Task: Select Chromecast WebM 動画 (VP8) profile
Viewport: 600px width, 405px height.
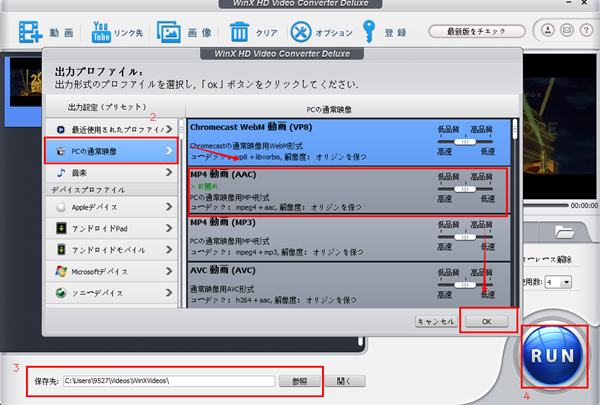Action: 349,142
